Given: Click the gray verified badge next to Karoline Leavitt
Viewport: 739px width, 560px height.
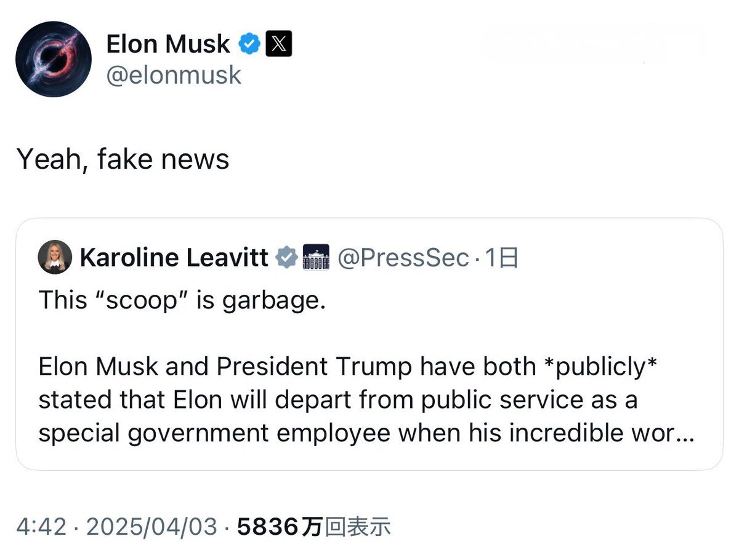Looking at the screenshot, I should click(x=287, y=257).
